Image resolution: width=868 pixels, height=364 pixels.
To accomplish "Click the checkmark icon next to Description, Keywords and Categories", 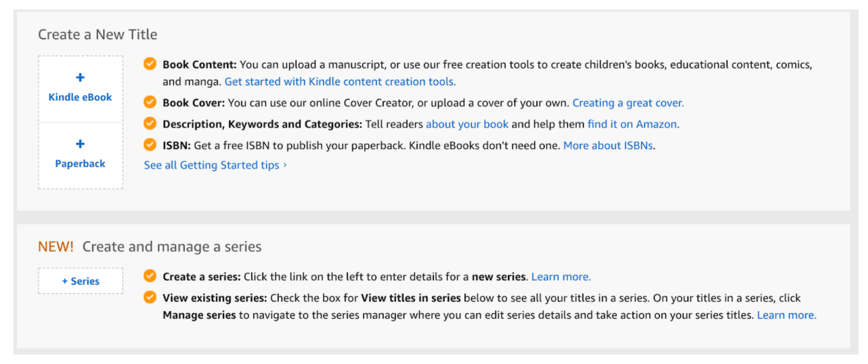I will coord(150,124).
